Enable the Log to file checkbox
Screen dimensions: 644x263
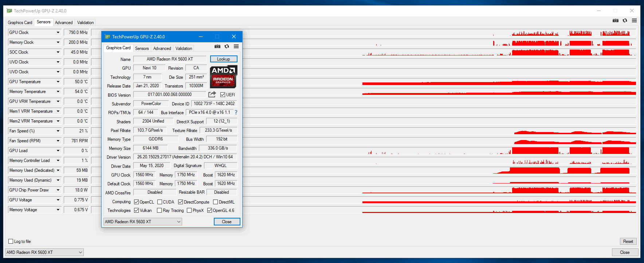pos(11,241)
